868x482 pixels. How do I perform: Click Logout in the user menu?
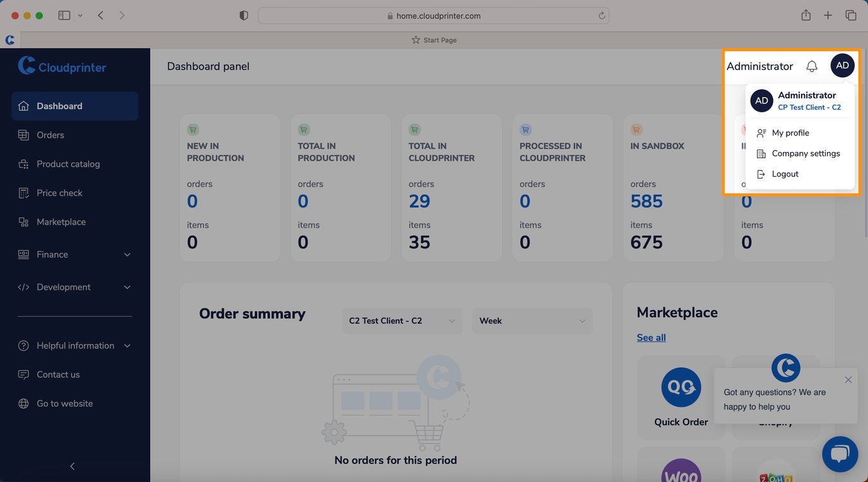[x=785, y=174]
